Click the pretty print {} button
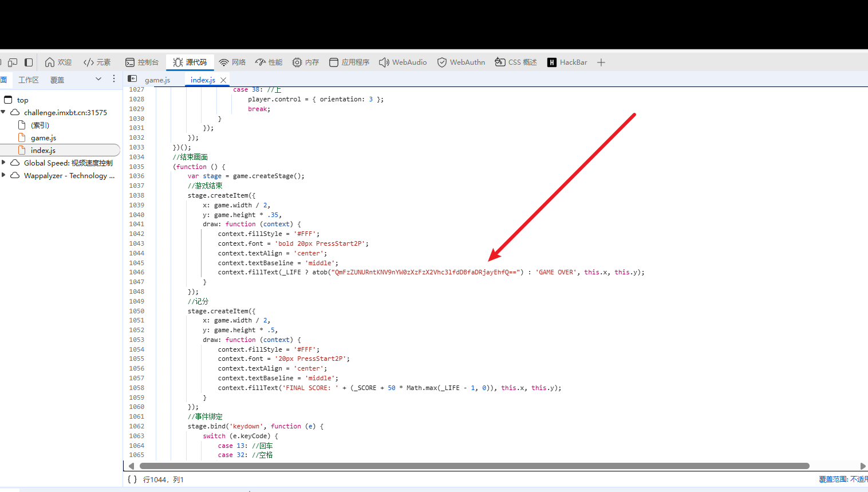 [x=132, y=479]
